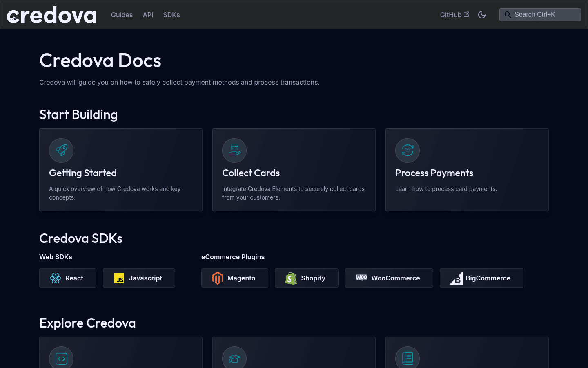The image size is (588, 368).
Task: Open the Collect Cards card title
Action: pos(251,173)
